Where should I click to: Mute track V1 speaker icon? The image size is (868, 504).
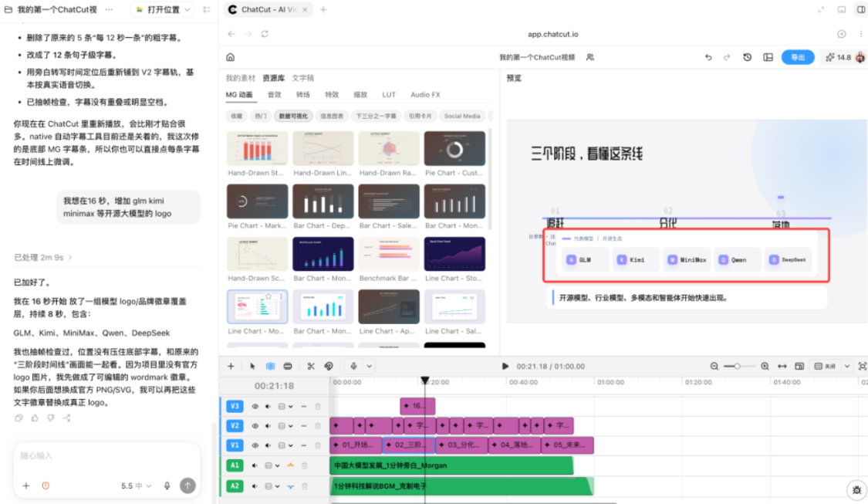tap(268, 445)
